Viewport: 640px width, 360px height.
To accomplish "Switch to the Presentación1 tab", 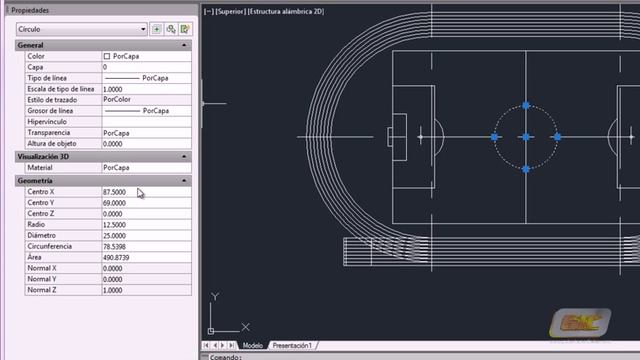I will click(292, 346).
